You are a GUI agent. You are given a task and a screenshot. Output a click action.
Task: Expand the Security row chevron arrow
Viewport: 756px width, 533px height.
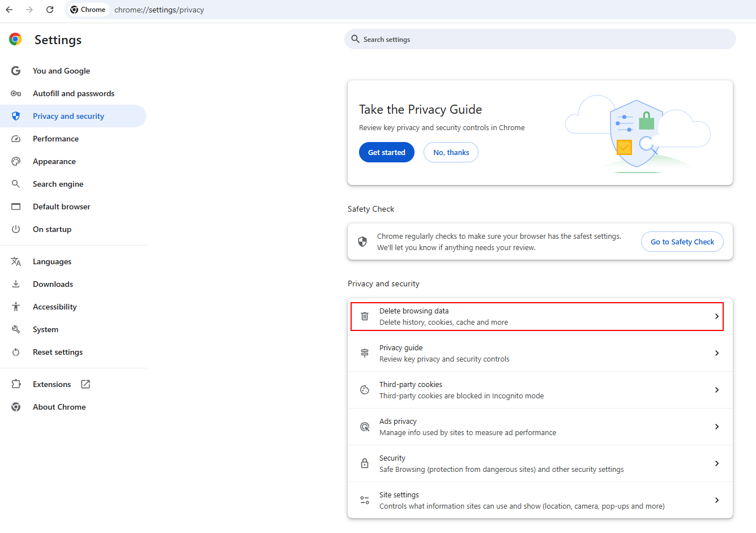pyautogui.click(x=717, y=463)
